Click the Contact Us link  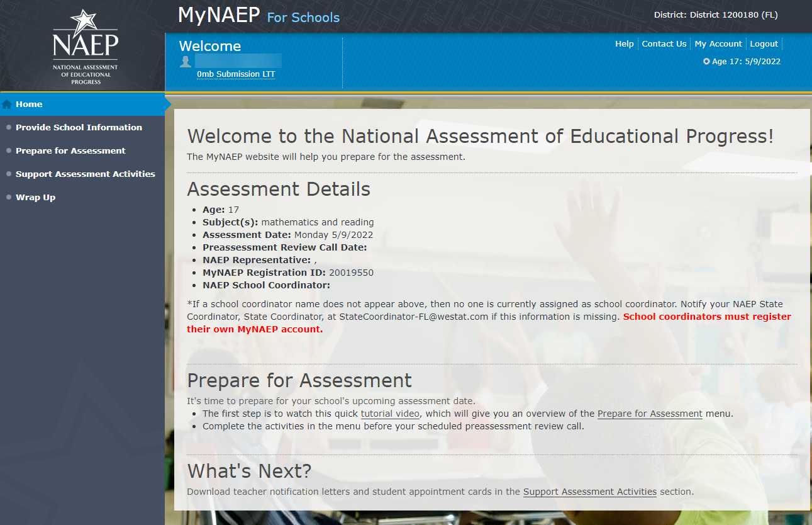[664, 44]
